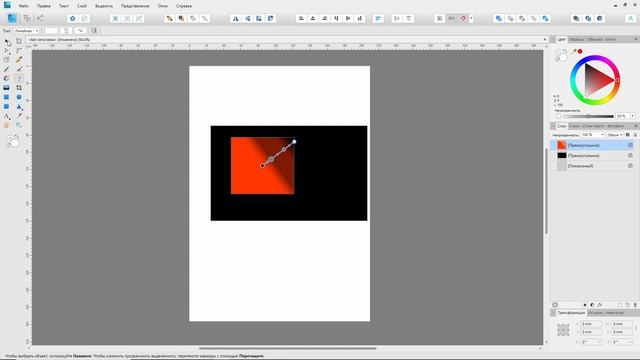This screenshot has width=640, height=360.
Task: Click the Flip Vertical icon
Action: (x=247, y=18)
